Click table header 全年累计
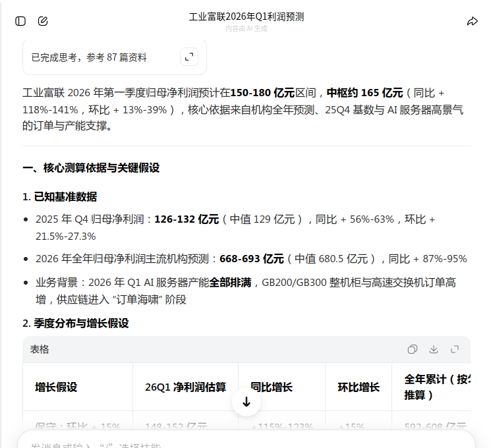This screenshot has width=491, height=448. click(437, 387)
